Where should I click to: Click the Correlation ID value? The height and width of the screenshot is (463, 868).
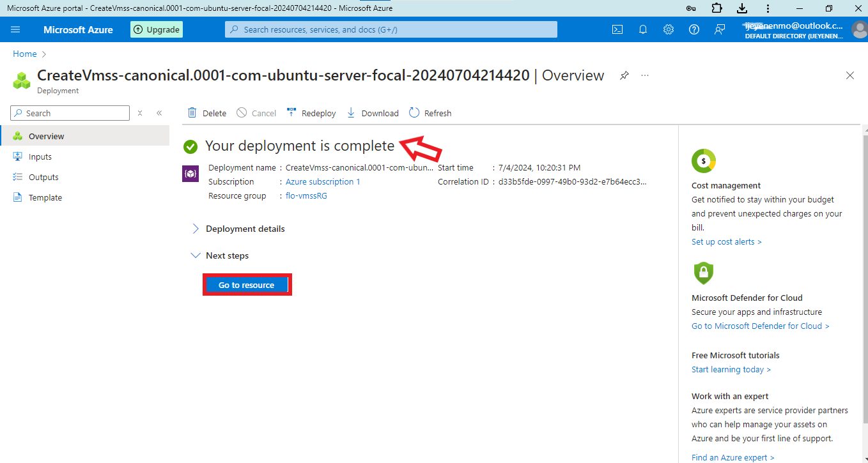pos(572,181)
